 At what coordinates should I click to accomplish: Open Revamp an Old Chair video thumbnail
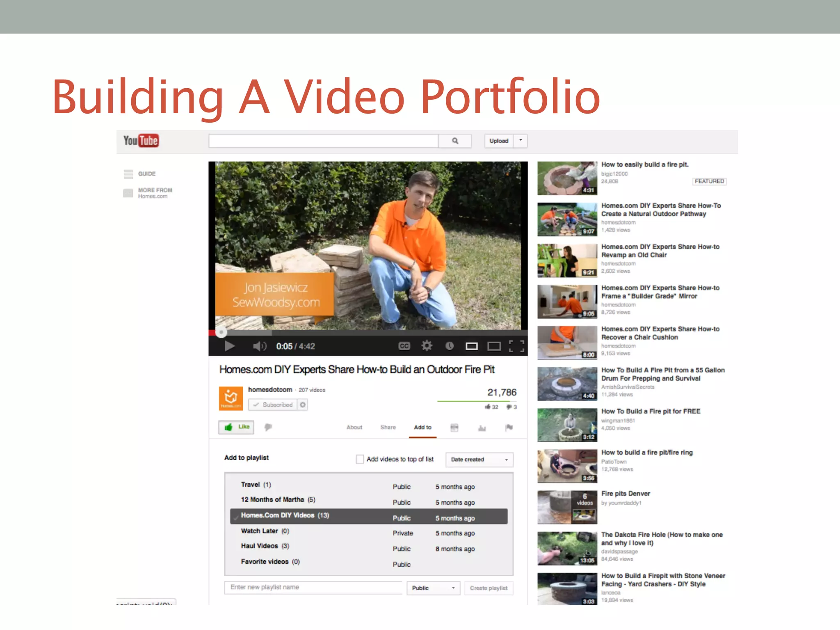coord(567,260)
